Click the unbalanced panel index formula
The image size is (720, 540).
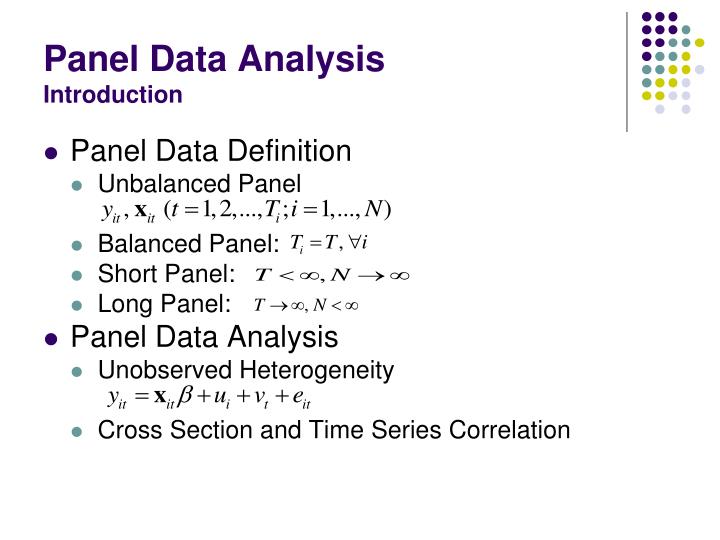(x=246, y=209)
